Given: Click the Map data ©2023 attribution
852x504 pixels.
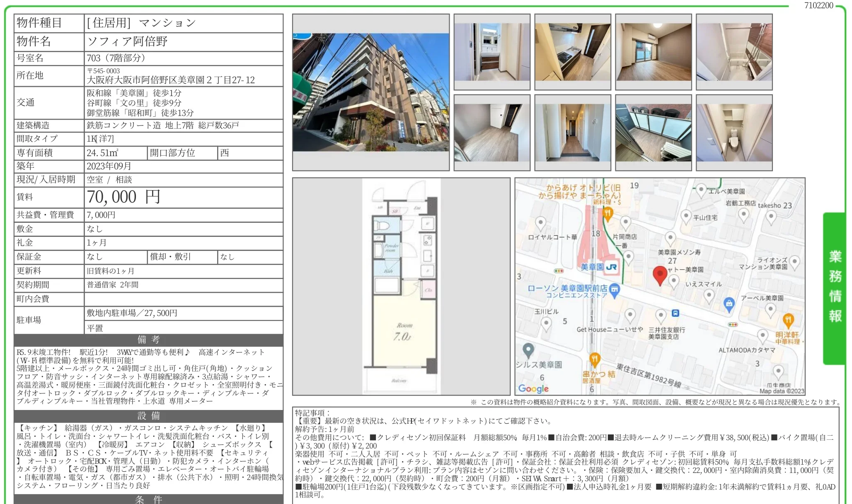Looking at the screenshot, I should (x=782, y=391).
